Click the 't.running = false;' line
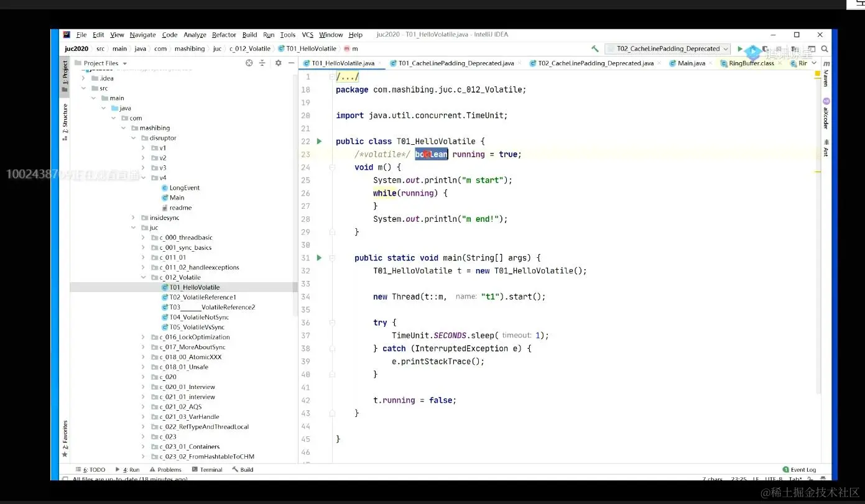This screenshot has height=504, width=865. 415,400
